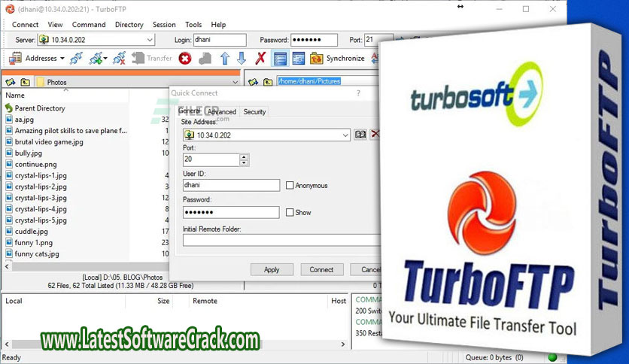Select file brutal video game.jpg

coord(49,142)
